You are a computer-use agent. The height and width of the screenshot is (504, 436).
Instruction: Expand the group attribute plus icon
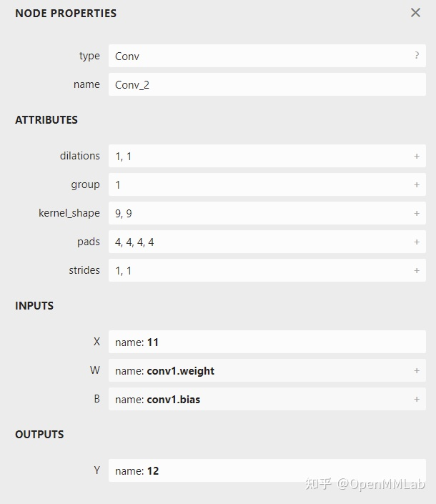point(417,185)
